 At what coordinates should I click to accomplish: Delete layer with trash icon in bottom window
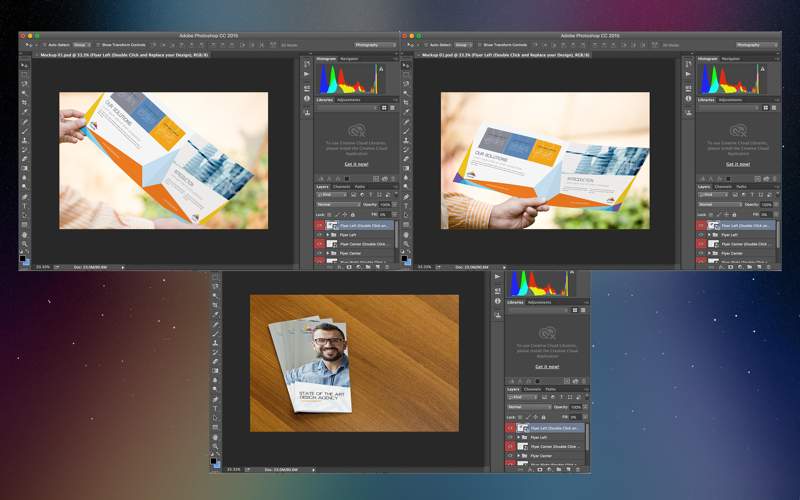(578, 469)
